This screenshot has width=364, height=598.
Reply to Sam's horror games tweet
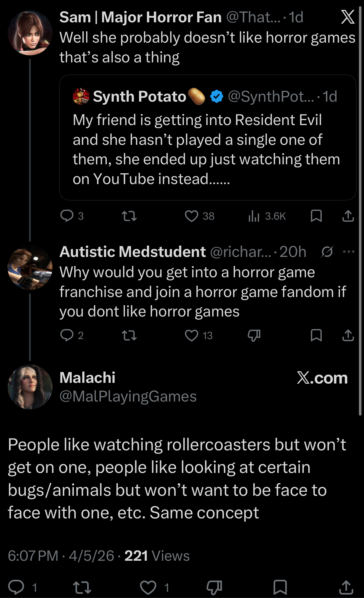[67, 216]
